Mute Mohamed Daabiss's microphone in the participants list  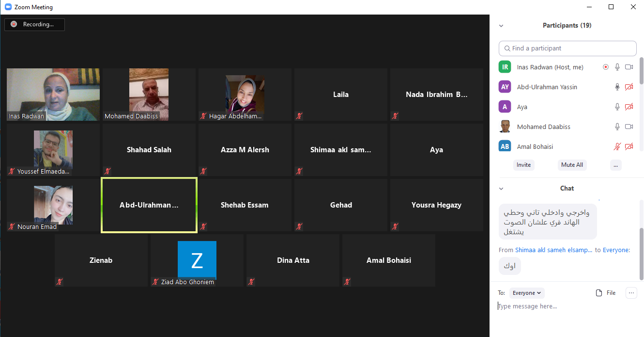[617, 127]
